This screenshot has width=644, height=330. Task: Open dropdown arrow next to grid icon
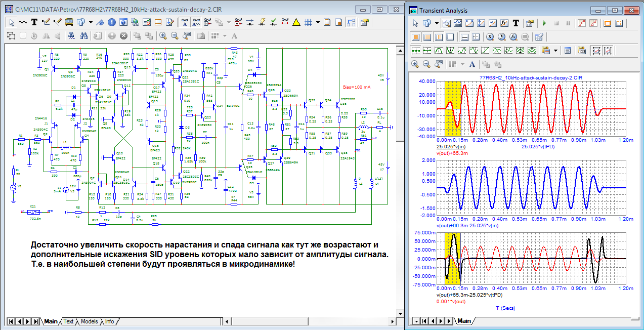click(x=317, y=22)
